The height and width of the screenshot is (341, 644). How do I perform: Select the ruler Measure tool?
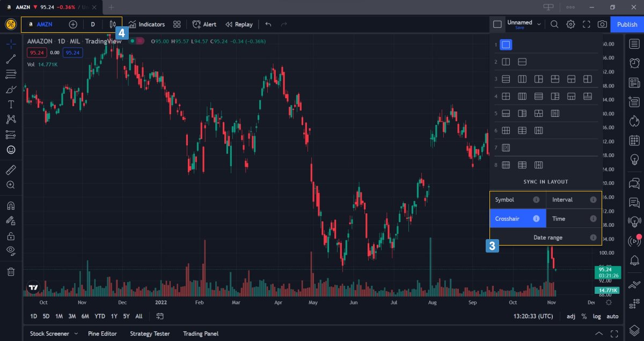pyautogui.click(x=11, y=170)
